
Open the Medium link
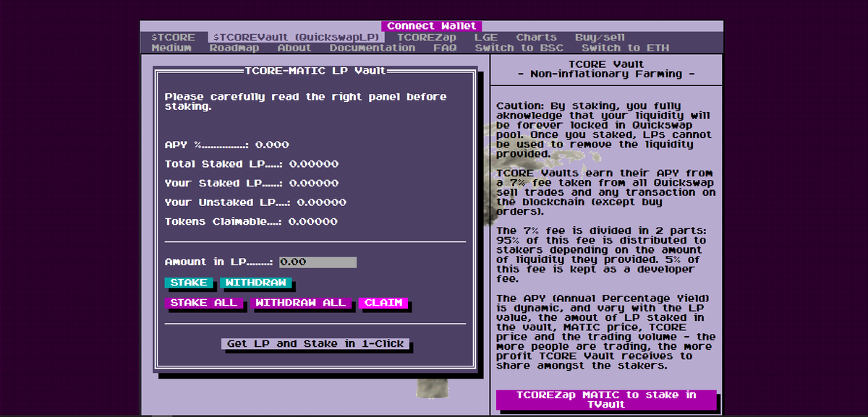[171, 48]
